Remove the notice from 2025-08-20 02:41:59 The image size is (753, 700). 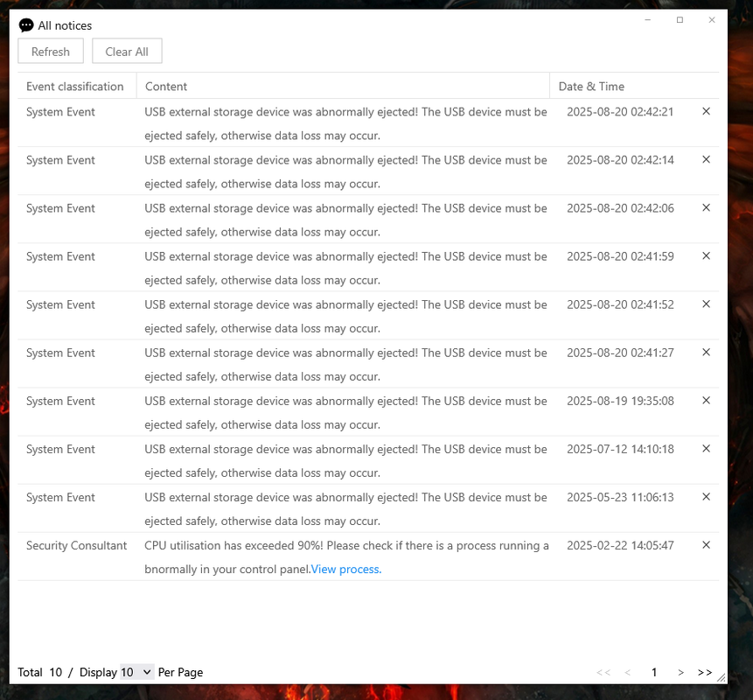706,256
